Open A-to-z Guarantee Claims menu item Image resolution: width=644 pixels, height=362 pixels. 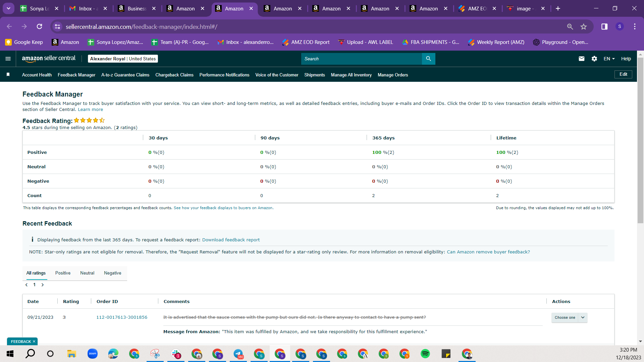tap(125, 75)
